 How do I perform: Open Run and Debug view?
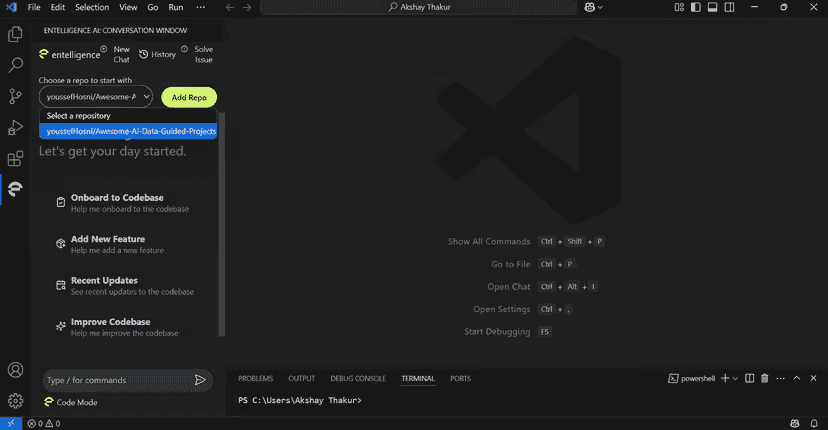[15, 127]
